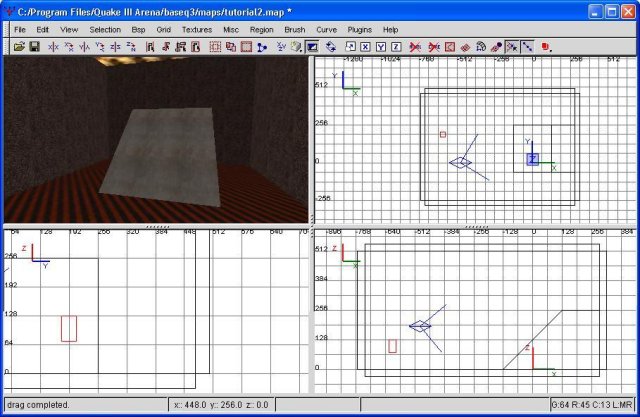Screen dimensions: 640x417
Task: Toggle patch drill down rows and columns
Action: click(527, 47)
